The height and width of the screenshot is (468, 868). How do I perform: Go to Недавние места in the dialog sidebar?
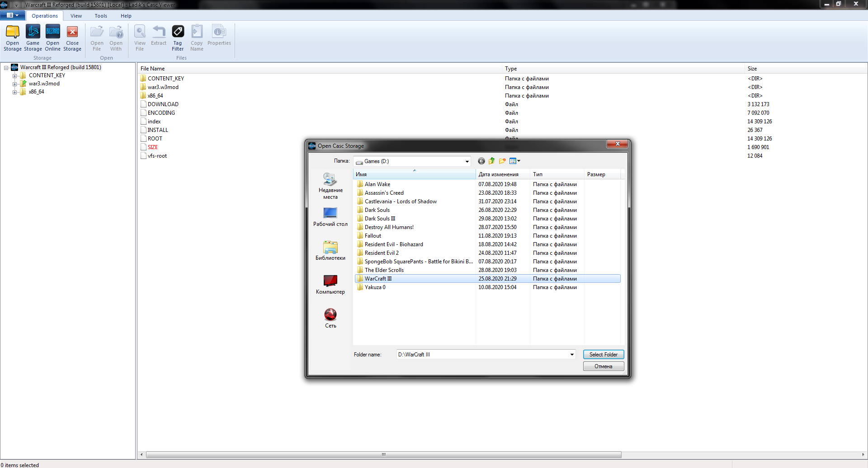click(330, 186)
